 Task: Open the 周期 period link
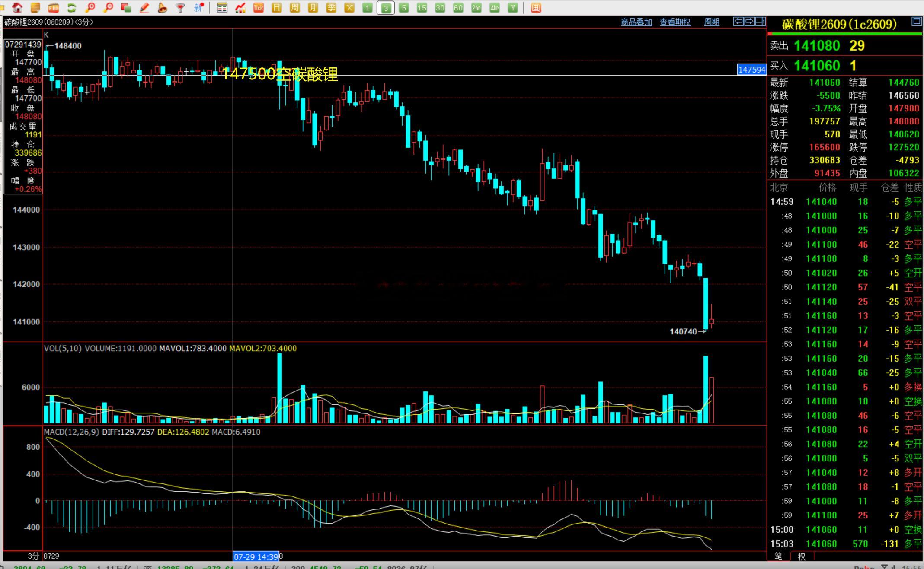click(712, 22)
